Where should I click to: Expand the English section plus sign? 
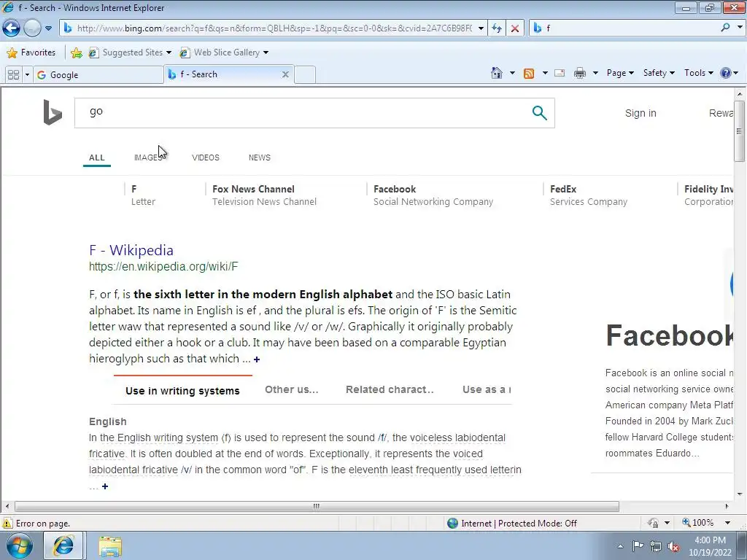pos(105,486)
